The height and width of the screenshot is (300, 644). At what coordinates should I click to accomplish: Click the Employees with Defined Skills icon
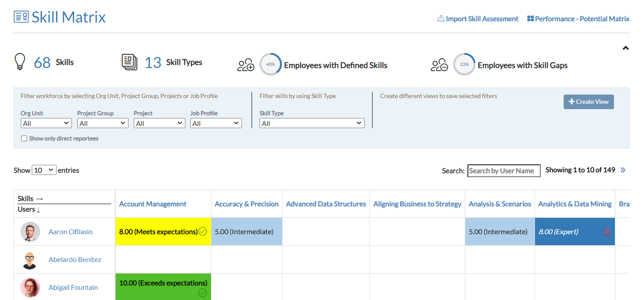[246, 65]
